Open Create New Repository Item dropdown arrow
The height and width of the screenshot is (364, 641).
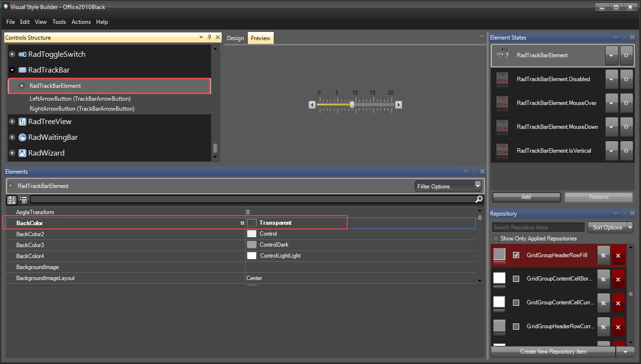625,352
